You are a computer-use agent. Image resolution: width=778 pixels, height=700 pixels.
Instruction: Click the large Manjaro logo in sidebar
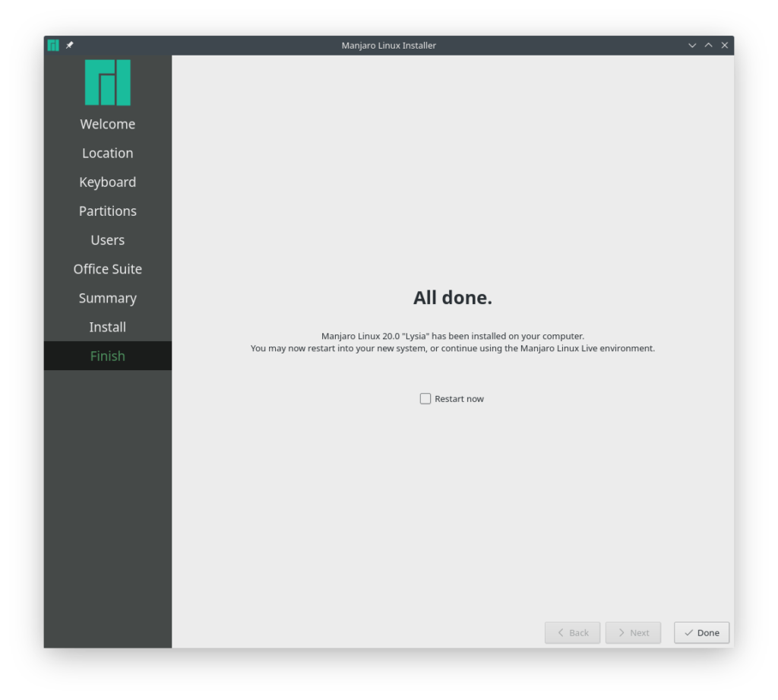[x=108, y=82]
